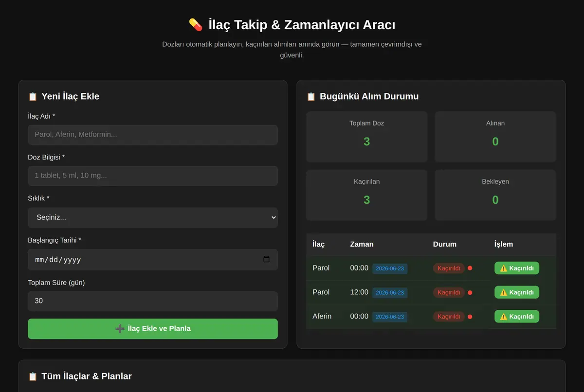
Task: Click Kaçırıldı button for Aferin 00:00
Action: [517, 317]
